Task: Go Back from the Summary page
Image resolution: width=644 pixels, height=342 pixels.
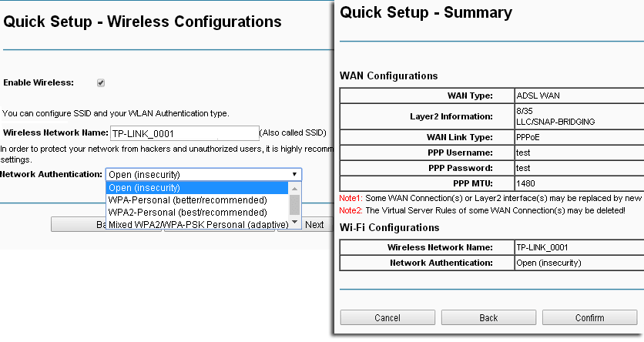Action: tap(488, 317)
